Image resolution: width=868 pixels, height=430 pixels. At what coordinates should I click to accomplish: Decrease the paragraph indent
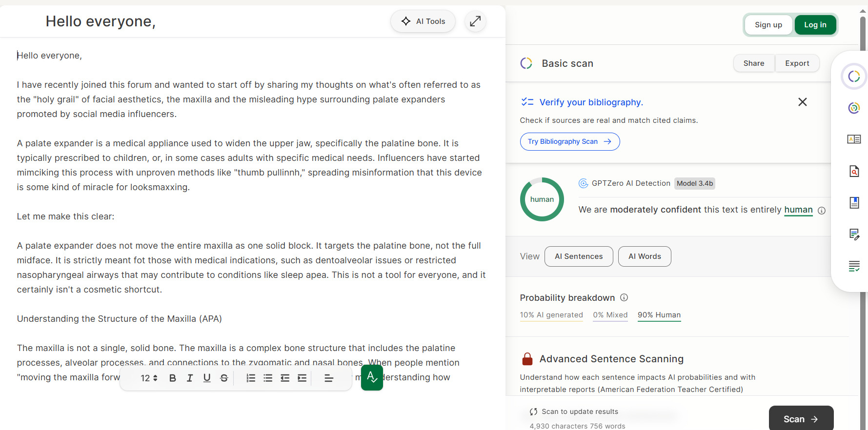285,378
